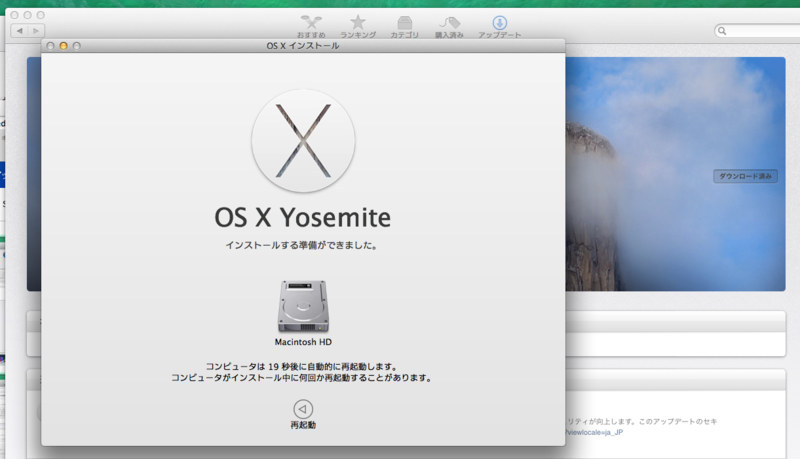Click the Macintosh HD label text
800x459 pixels.
point(303,342)
